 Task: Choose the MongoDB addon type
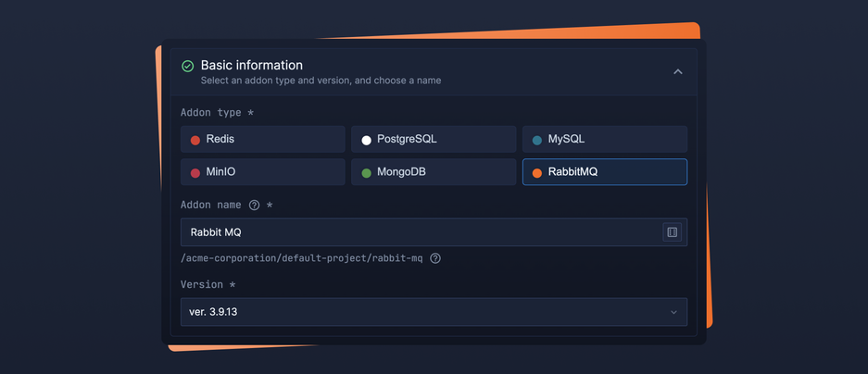pyautogui.click(x=434, y=172)
